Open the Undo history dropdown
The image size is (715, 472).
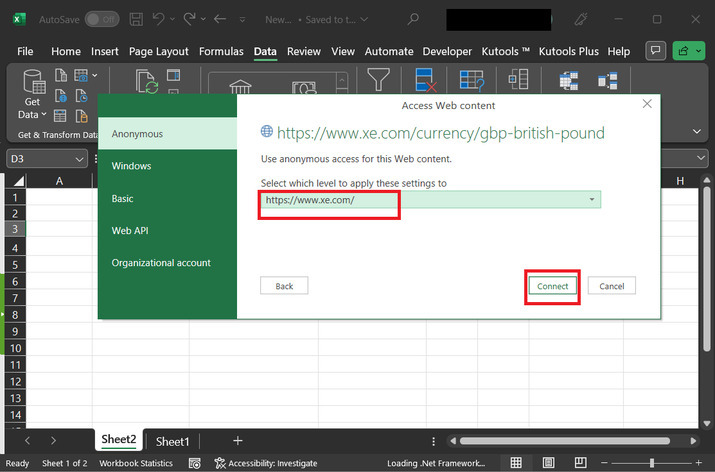pos(172,19)
